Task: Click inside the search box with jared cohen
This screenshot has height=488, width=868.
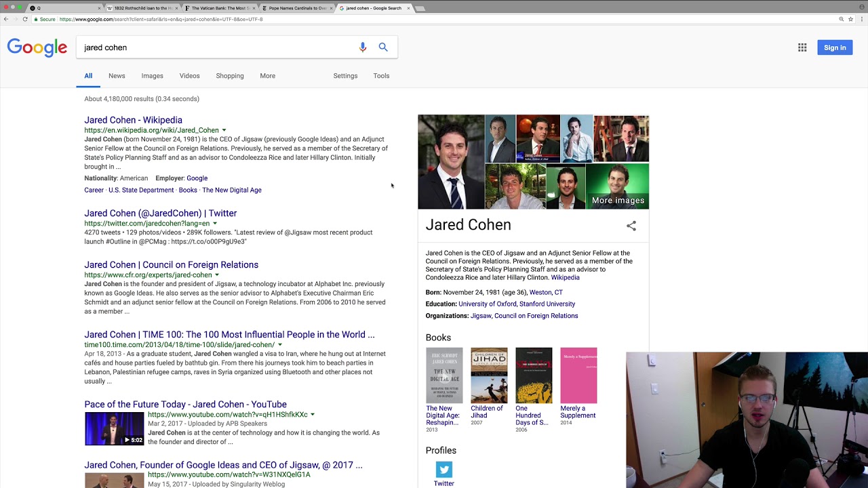Action: (x=217, y=47)
